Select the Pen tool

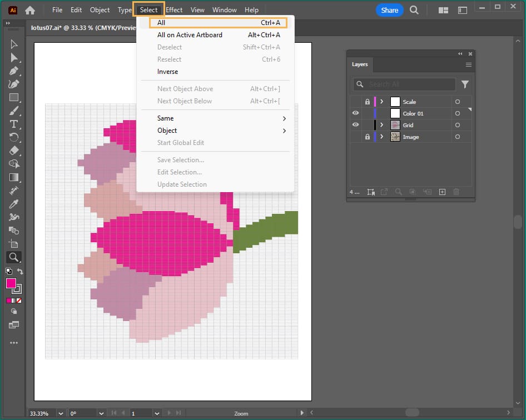[14, 71]
